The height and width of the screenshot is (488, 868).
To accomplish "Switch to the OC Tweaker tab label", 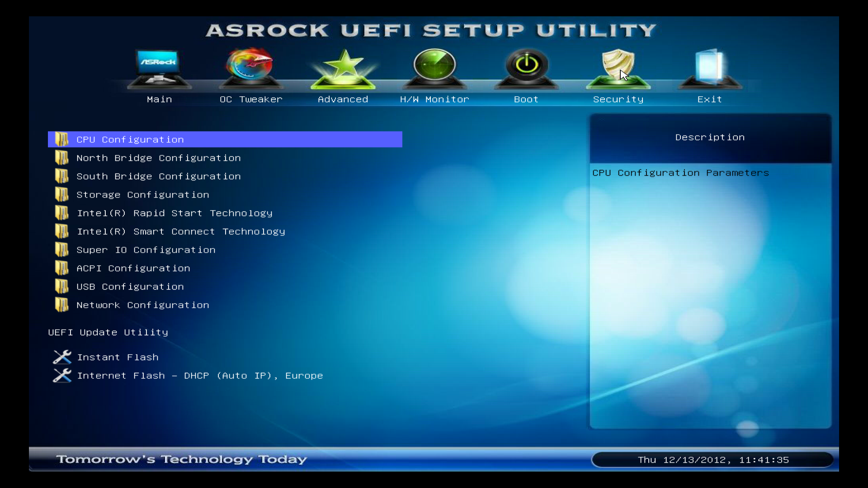I will pos(251,99).
